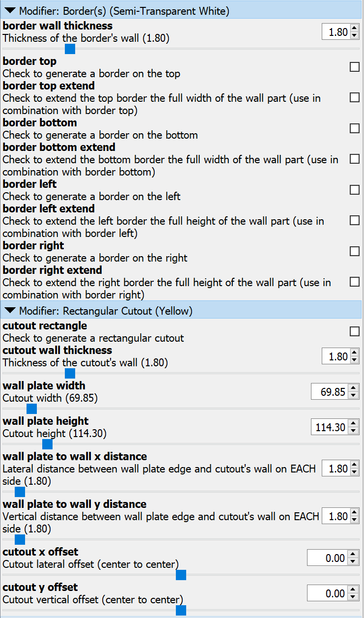This screenshot has width=364, height=618.
Task: Increase wall plate to wall y distance
Action: [355, 513]
